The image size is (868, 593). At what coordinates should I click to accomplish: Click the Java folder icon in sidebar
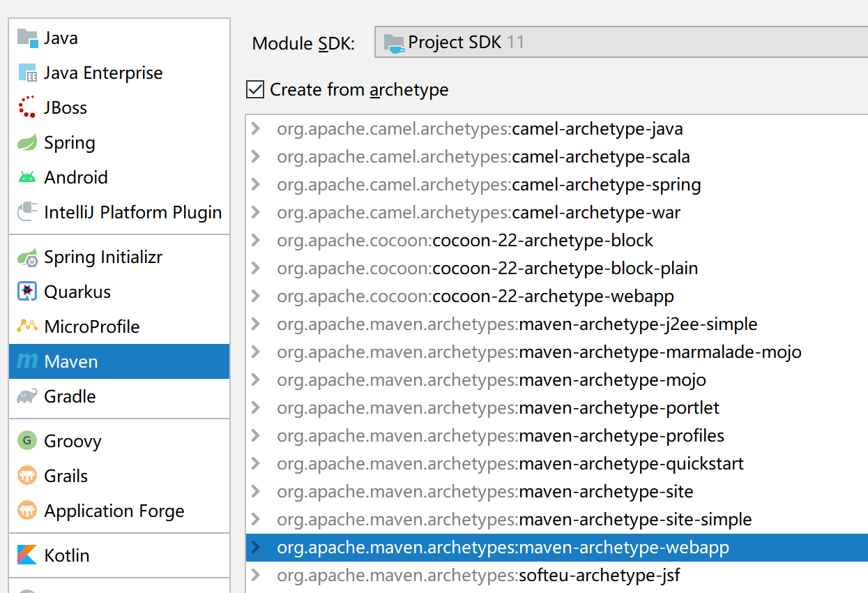(27, 38)
